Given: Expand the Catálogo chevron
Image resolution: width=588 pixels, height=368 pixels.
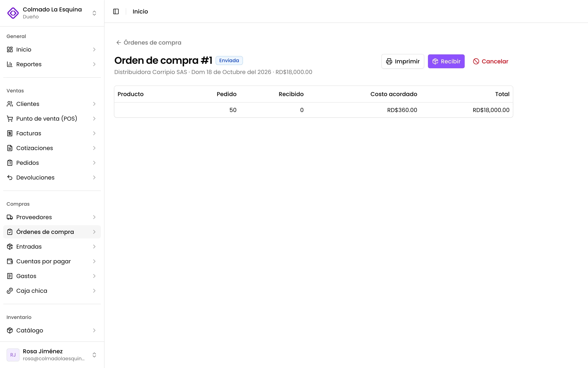Looking at the screenshot, I should (x=94, y=330).
